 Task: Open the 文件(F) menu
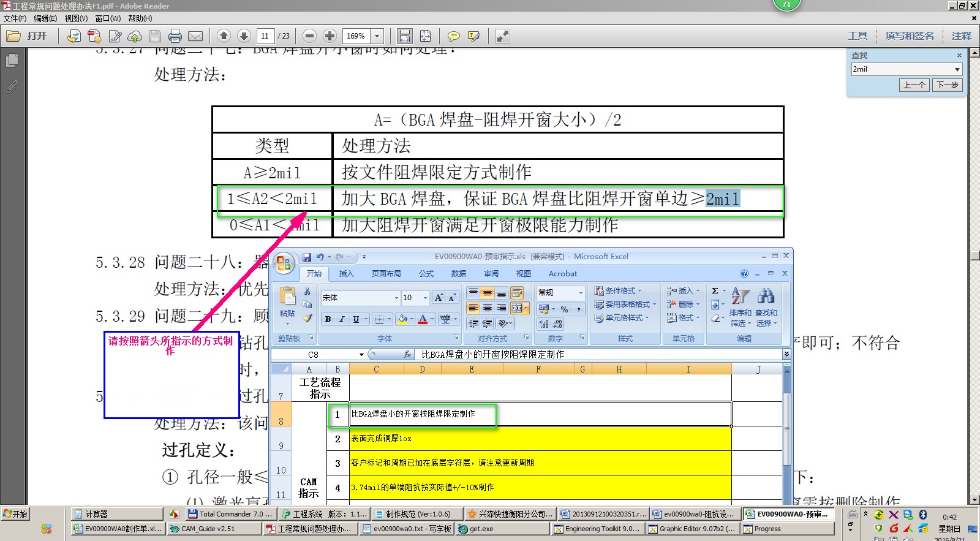click(15, 18)
